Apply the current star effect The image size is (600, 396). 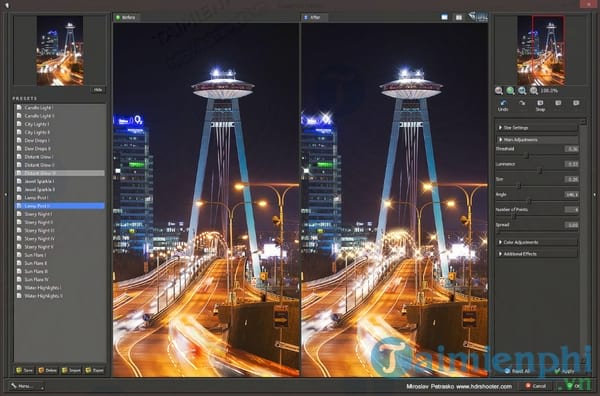pos(564,371)
